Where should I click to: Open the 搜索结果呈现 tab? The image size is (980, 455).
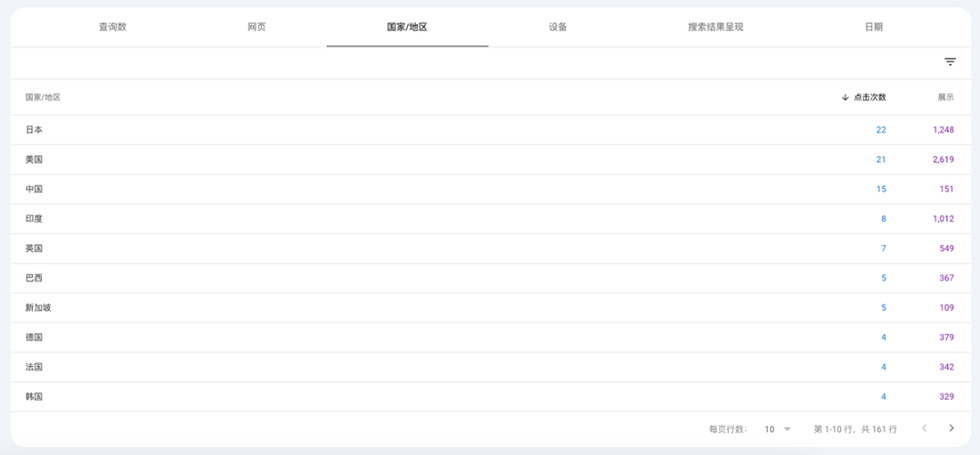coord(716,27)
